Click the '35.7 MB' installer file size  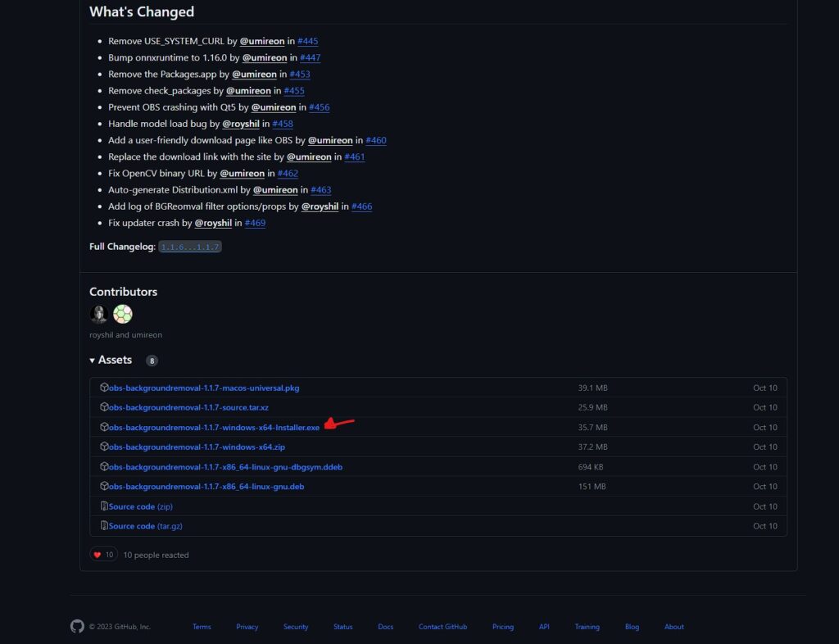tap(593, 428)
